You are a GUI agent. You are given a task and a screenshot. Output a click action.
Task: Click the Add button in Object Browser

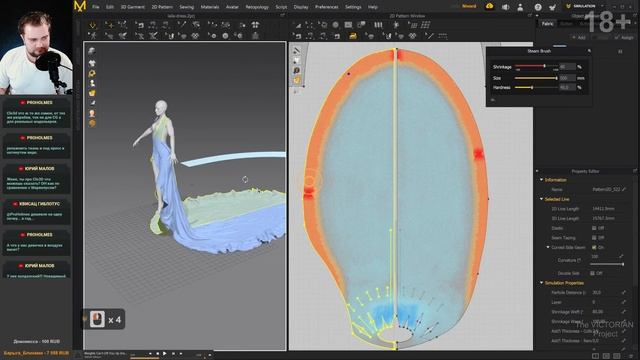point(579,37)
